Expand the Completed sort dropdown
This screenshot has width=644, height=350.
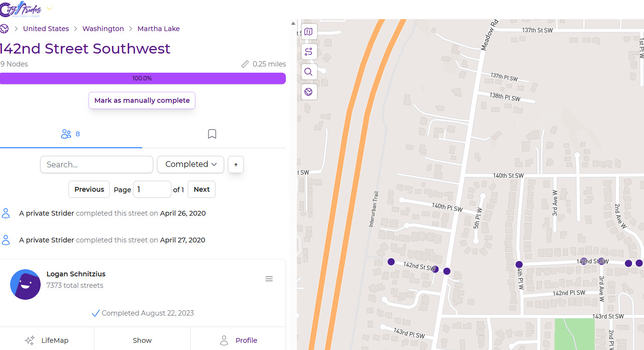point(190,164)
